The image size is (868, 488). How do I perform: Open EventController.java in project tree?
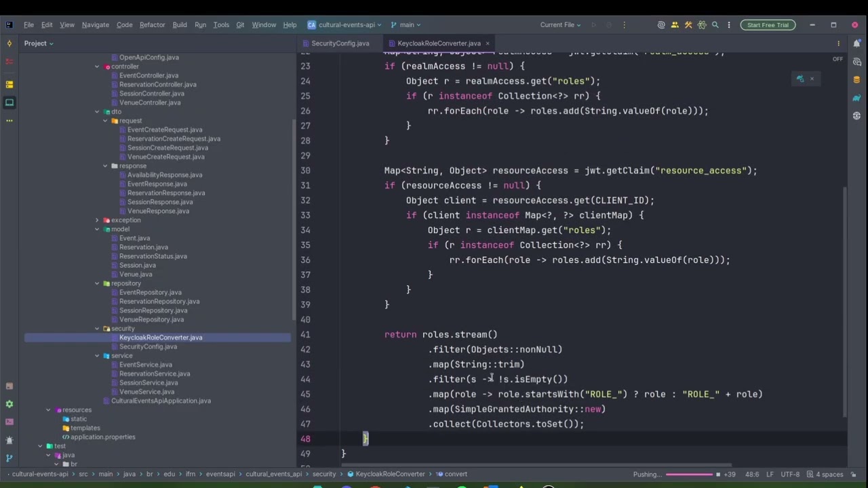point(149,76)
